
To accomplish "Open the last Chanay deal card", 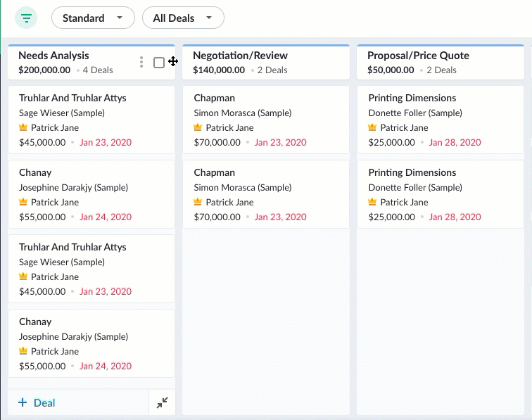I will click(x=35, y=322).
